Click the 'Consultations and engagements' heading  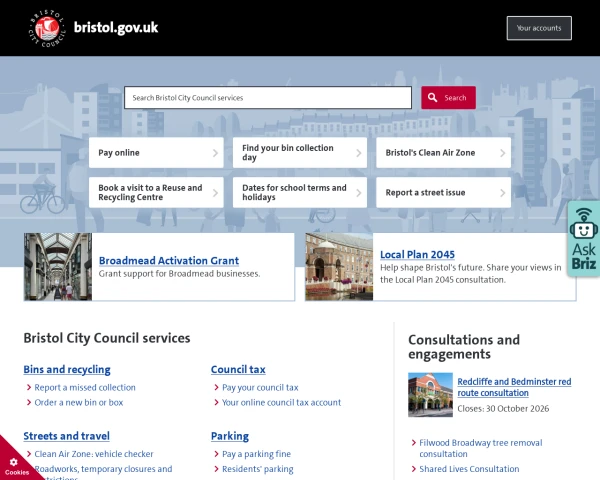[464, 347]
